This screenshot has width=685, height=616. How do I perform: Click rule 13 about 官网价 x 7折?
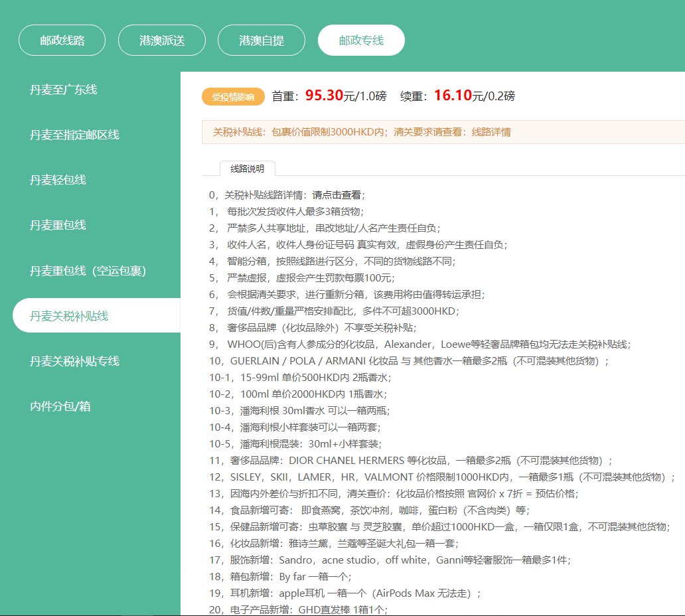point(394,494)
